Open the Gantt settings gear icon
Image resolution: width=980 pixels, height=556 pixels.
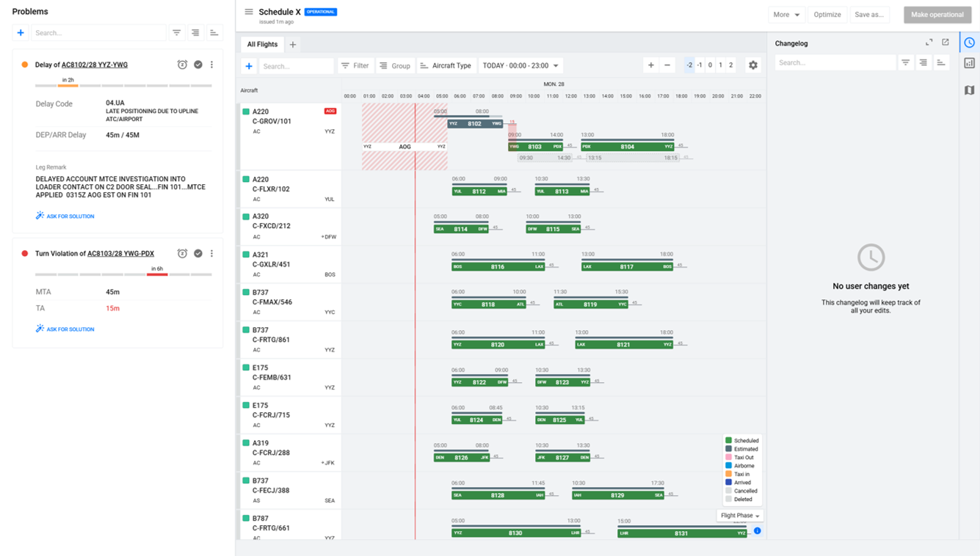(752, 65)
